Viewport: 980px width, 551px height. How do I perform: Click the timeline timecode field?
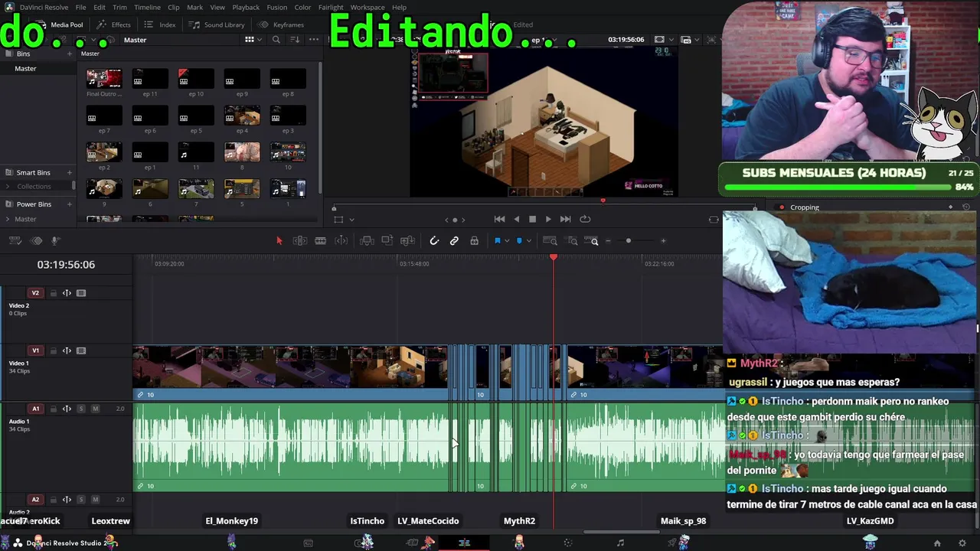[66, 265]
